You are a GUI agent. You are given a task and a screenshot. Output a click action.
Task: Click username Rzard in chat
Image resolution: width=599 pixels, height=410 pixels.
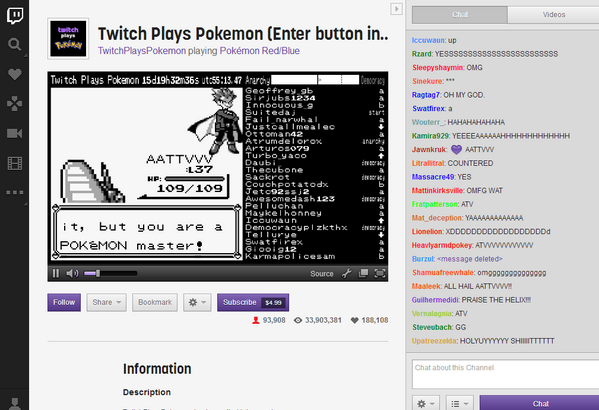(422, 54)
